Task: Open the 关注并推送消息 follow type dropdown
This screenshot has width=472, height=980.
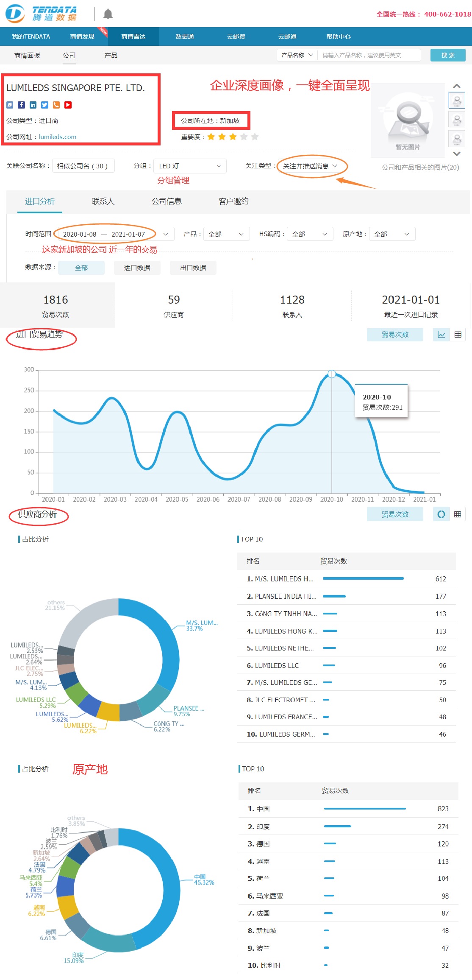Action: pyautogui.click(x=311, y=166)
